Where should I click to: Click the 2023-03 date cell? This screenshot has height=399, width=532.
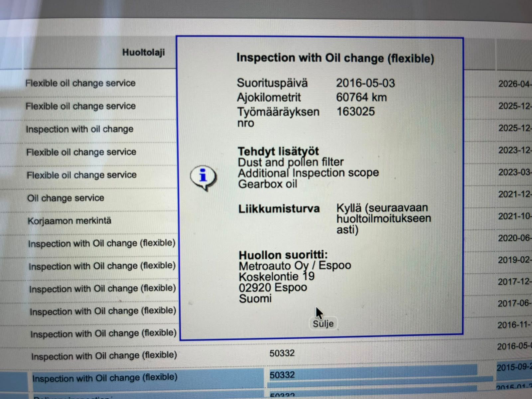515,172
